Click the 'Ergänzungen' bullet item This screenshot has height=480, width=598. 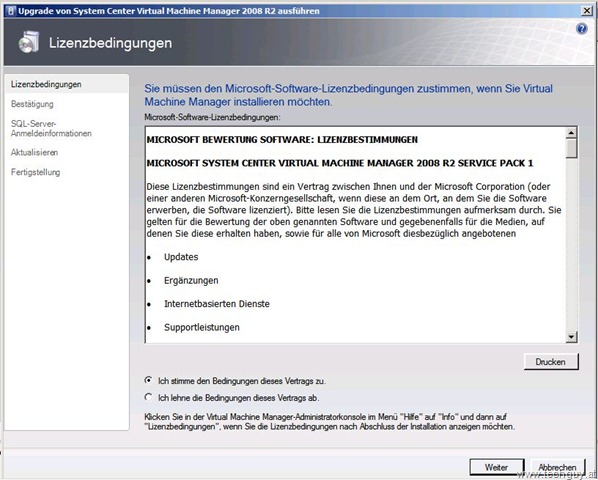tap(191, 281)
